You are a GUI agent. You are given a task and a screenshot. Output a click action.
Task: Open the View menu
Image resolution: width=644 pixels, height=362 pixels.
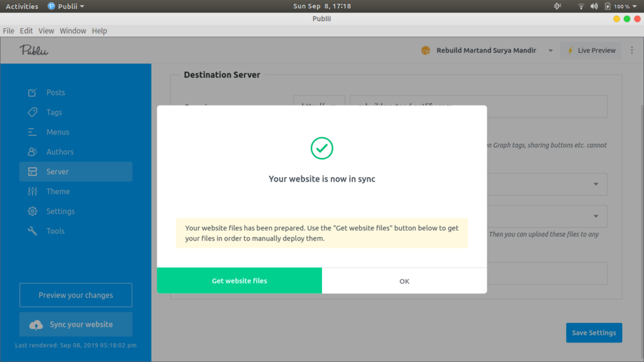click(46, 31)
